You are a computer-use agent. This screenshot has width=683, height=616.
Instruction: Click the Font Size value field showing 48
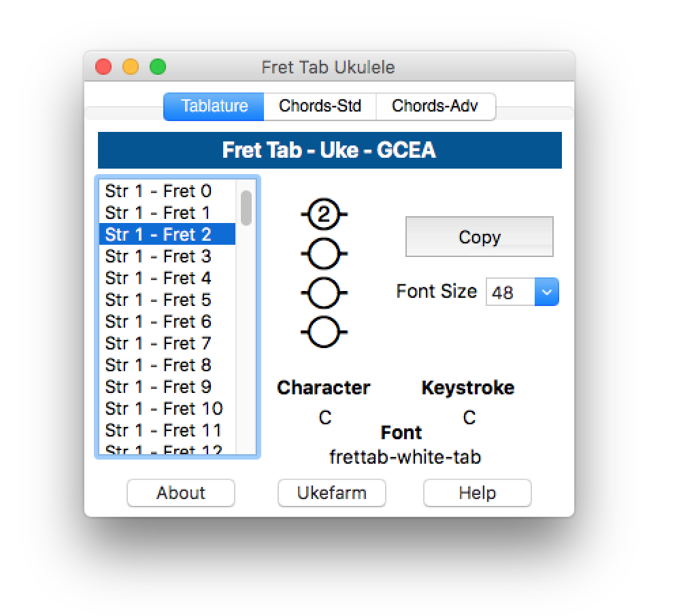coord(510,292)
